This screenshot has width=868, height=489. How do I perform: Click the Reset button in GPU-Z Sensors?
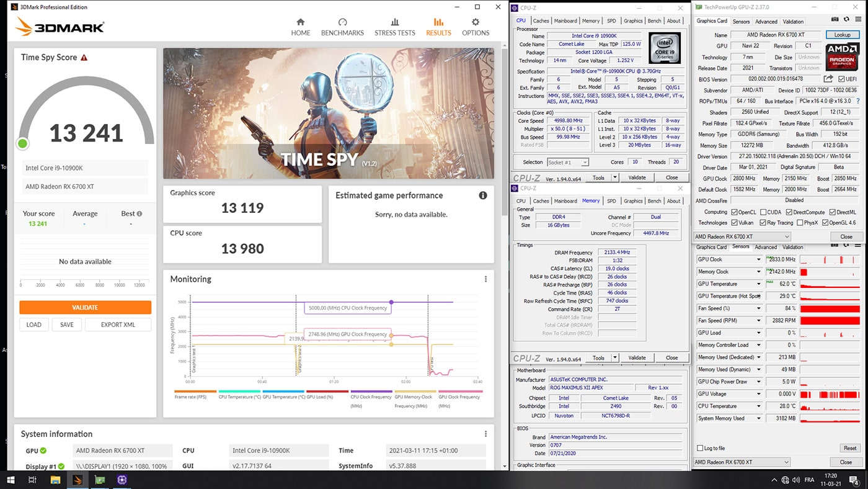(849, 448)
